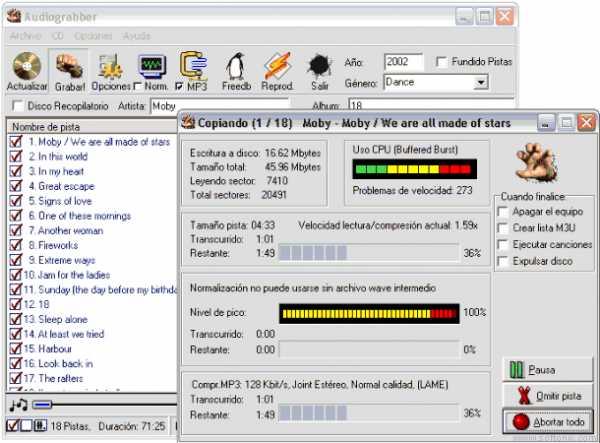Uncheck track 2 In this world
The image size is (600, 443).
(x=16, y=156)
